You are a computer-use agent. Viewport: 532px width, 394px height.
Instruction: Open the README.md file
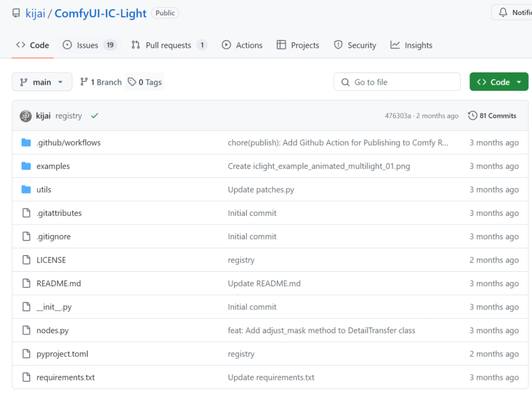pyautogui.click(x=59, y=283)
